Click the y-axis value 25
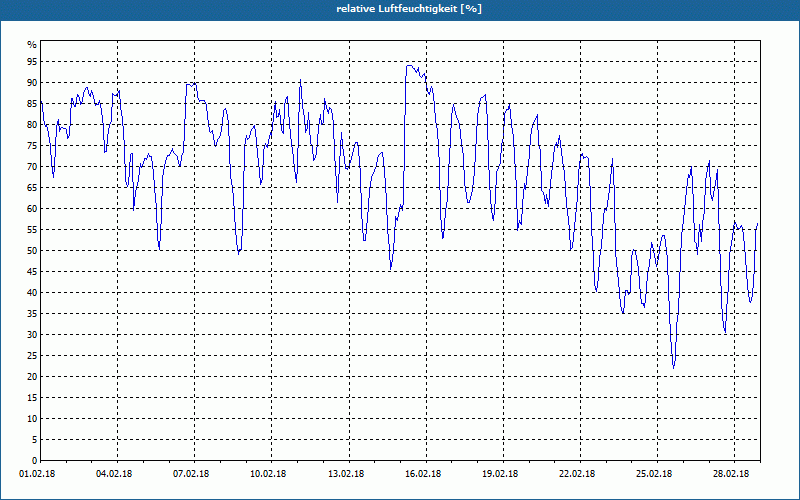The width and height of the screenshot is (800, 500). 32,356
